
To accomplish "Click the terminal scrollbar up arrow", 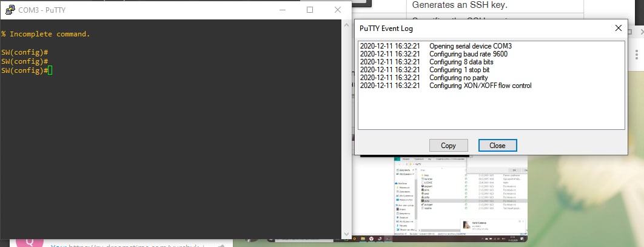I will click(346, 24).
